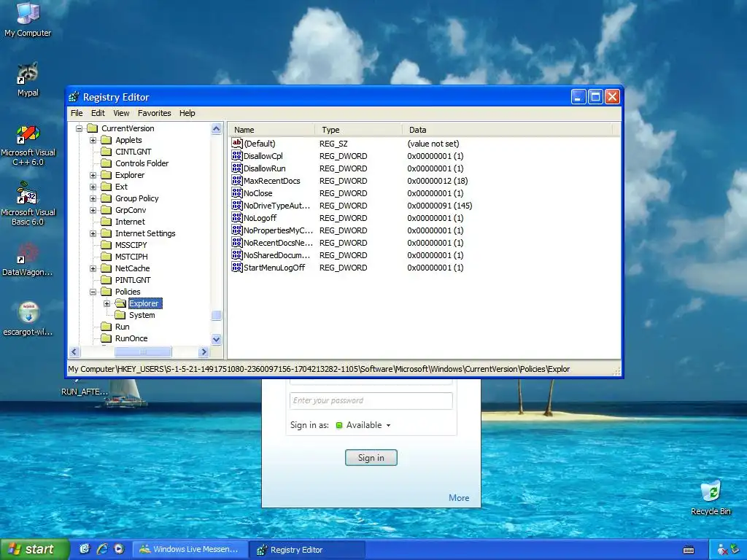This screenshot has height=560, width=747.
Task: Launch Internet Explorer from quick launch
Action: click(102, 549)
